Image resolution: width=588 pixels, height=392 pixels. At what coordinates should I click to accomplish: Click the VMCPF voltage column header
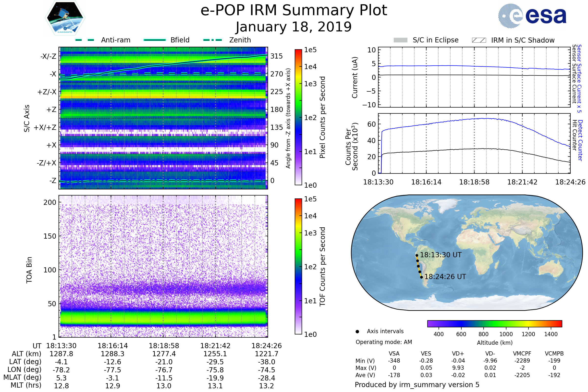click(522, 354)
